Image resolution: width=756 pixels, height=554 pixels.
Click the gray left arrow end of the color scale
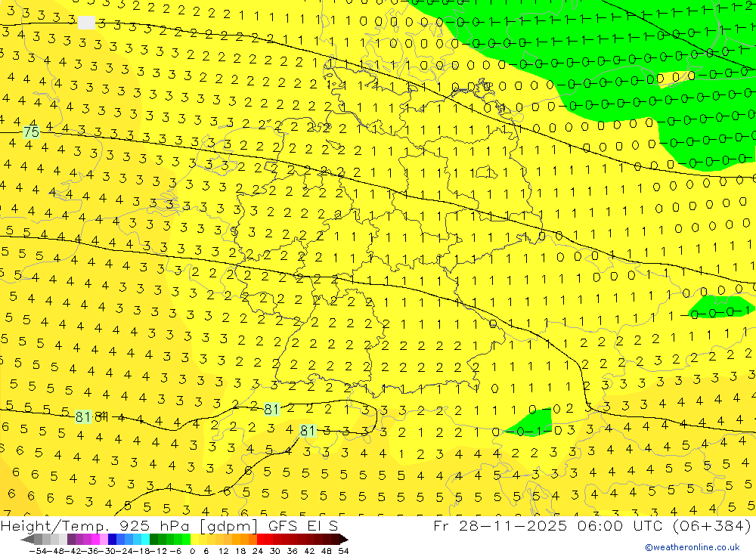(27, 539)
